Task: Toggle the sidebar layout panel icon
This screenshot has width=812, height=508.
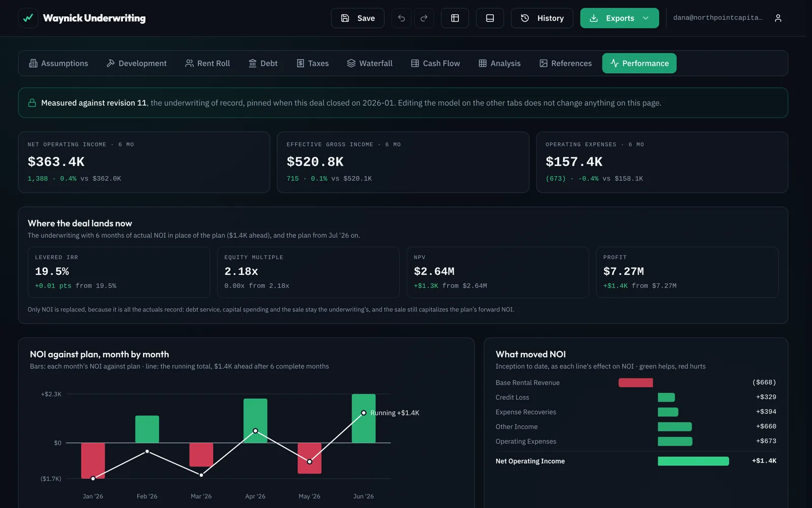Action: 455,18
